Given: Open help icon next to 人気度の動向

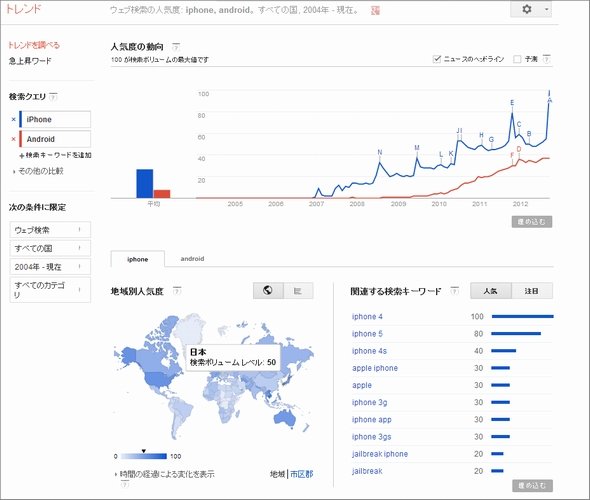Looking at the screenshot, I should 176,47.
